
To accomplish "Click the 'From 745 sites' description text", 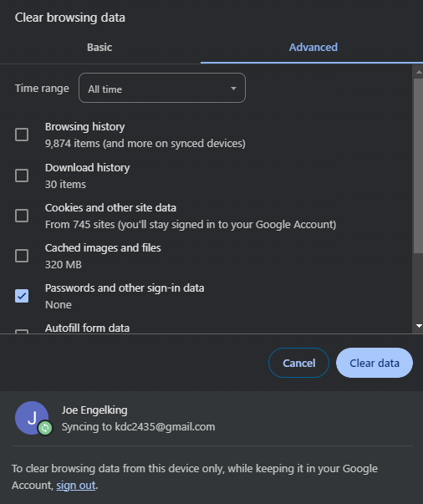I will coord(191,224).
